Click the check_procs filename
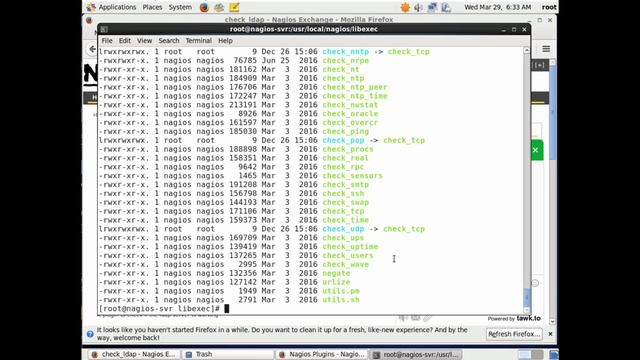Viewport: 640px width, 360px height. coord(348,149)
